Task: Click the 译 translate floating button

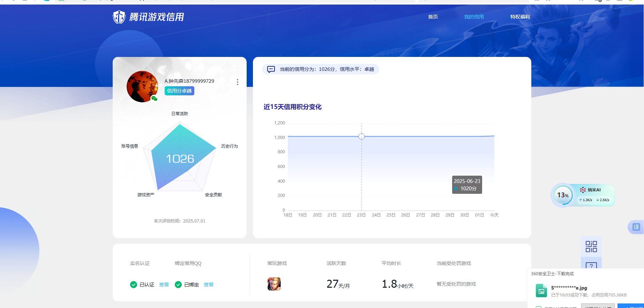Action: point(636,227)
